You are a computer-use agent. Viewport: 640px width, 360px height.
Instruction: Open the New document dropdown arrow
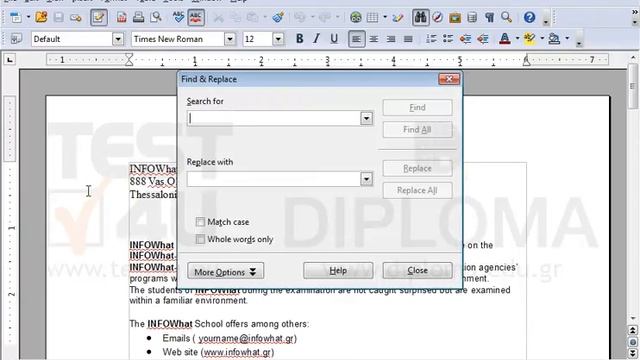[28, 18]
